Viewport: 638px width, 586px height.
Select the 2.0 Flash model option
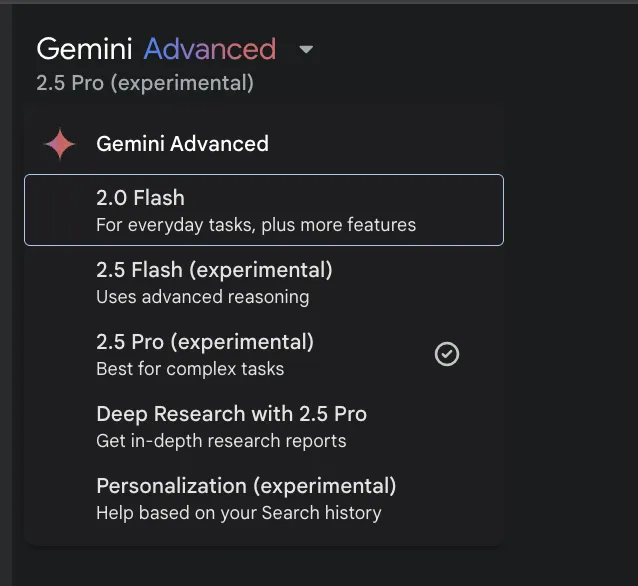click(x=264, y=210)
